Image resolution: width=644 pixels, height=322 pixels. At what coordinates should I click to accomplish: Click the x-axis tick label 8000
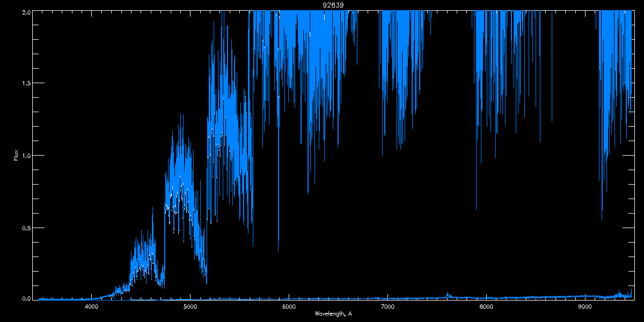[486, 307]
